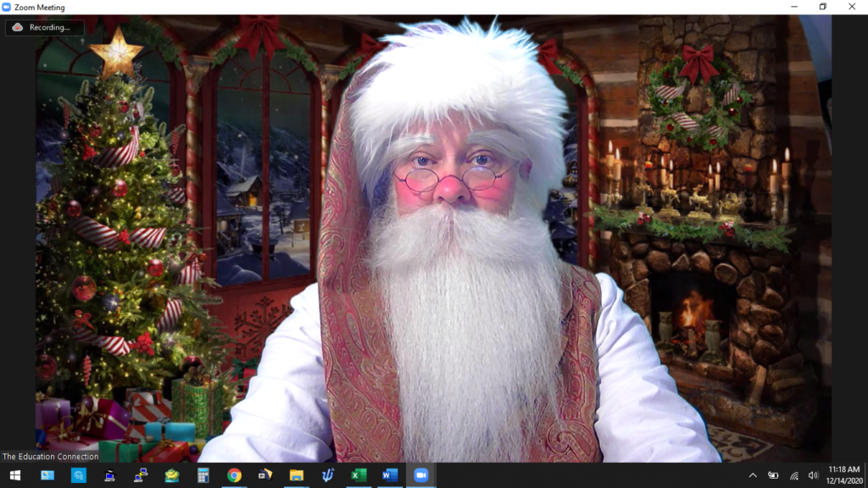Switch to Word in the taskbar

(x=390, y=475)
